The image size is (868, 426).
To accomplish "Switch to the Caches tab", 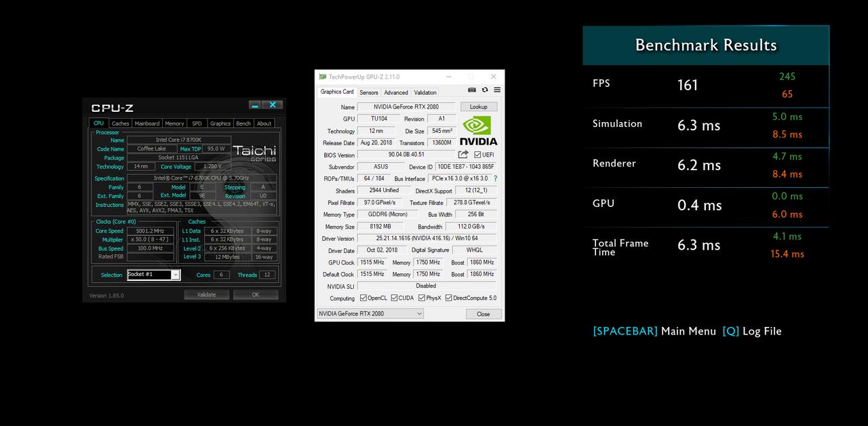I will tap(120, 123).
